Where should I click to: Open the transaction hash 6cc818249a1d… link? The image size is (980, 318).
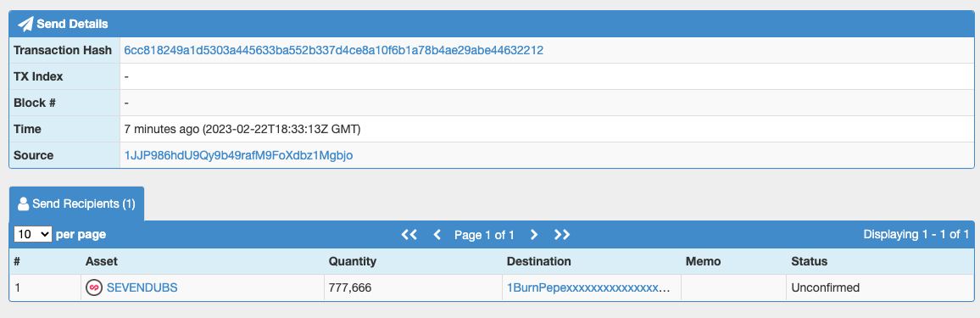point(334,51)
